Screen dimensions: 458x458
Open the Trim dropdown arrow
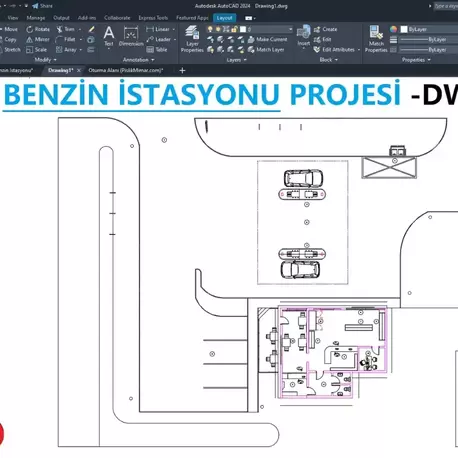80,29
